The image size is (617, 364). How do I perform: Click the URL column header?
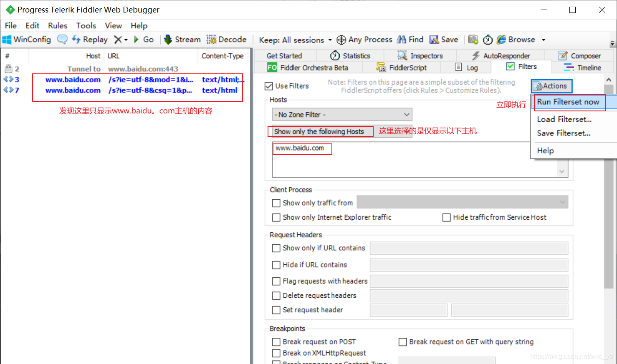(151, 56)
